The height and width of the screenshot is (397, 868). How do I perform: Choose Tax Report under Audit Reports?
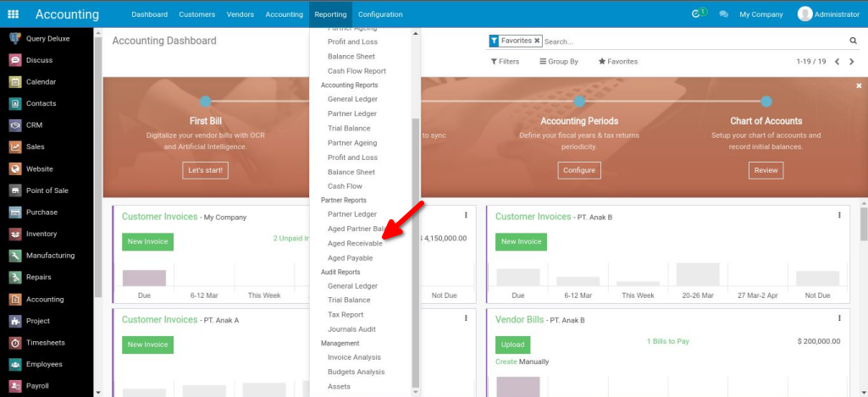(x=346, y=315)
